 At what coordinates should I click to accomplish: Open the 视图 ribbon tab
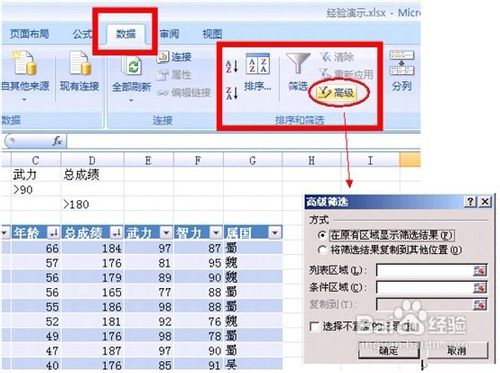[212, 34]
